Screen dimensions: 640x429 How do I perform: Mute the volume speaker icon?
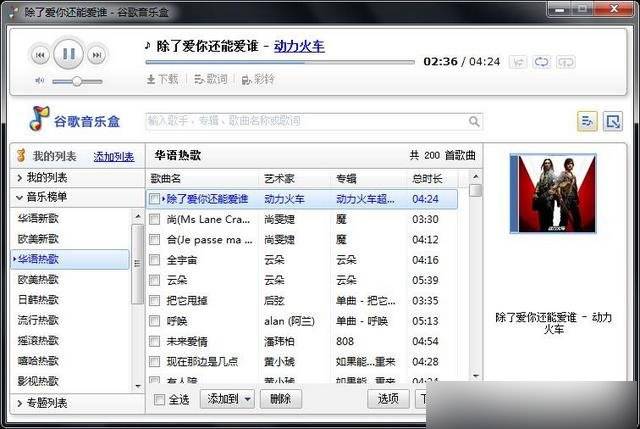point(40,80)
